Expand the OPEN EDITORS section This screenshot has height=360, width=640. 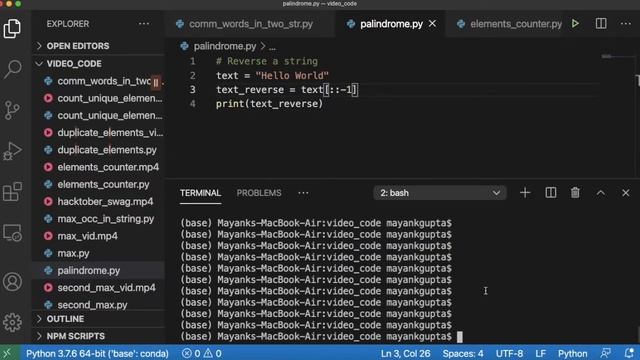[98, 46]
